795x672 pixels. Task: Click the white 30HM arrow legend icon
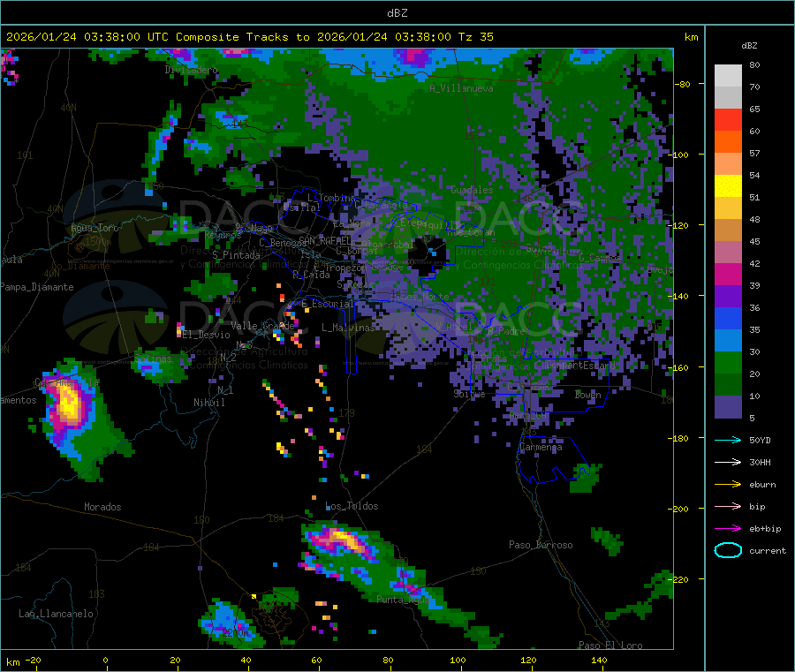728,462
